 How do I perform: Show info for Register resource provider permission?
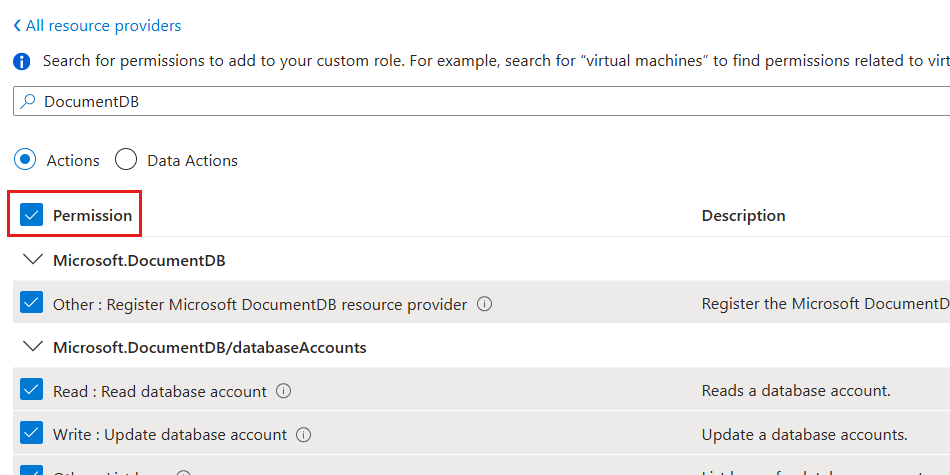click(485, 304)
